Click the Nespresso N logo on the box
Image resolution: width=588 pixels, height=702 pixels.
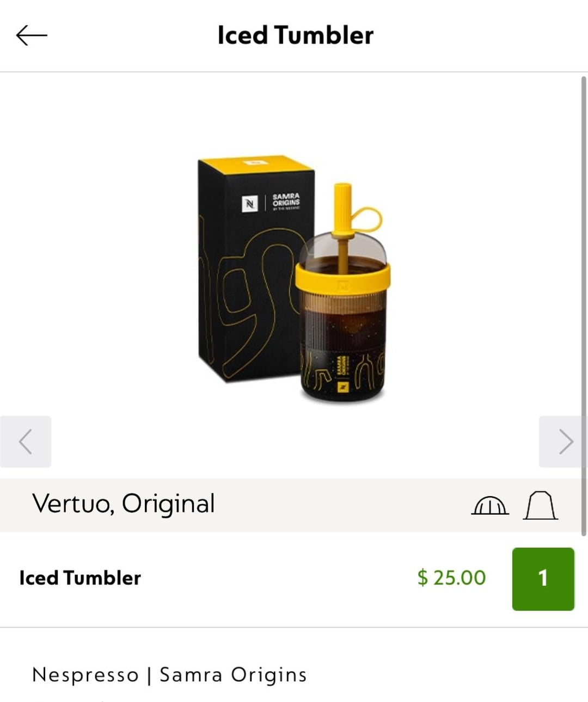pyautogui.click(x=249, y=204)
